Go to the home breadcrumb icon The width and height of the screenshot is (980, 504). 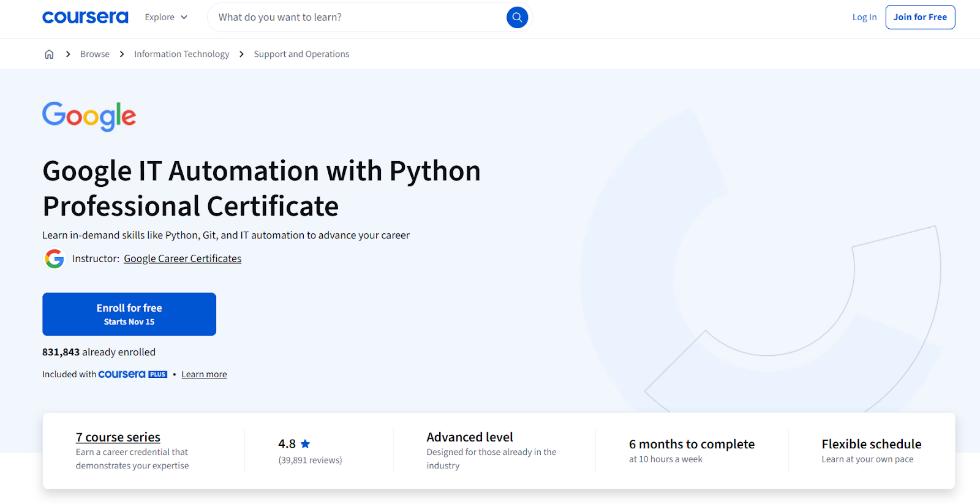coord(49,54)
